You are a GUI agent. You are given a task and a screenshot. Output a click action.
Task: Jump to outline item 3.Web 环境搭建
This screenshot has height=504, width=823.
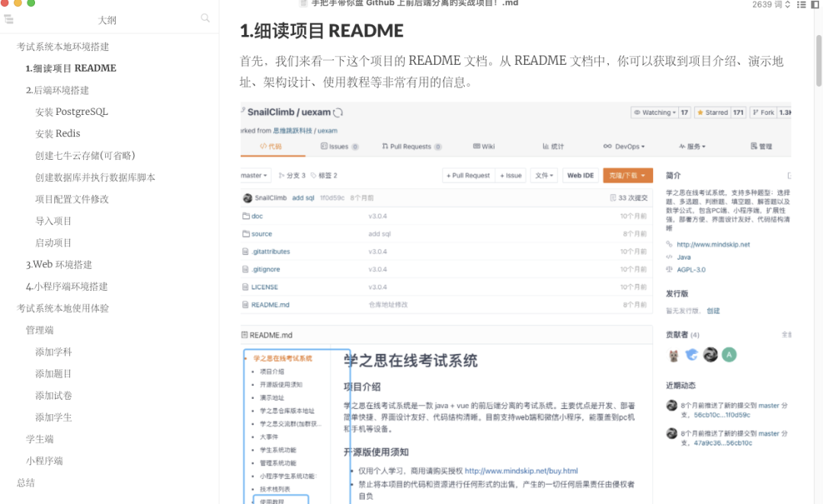click(59, 264)
